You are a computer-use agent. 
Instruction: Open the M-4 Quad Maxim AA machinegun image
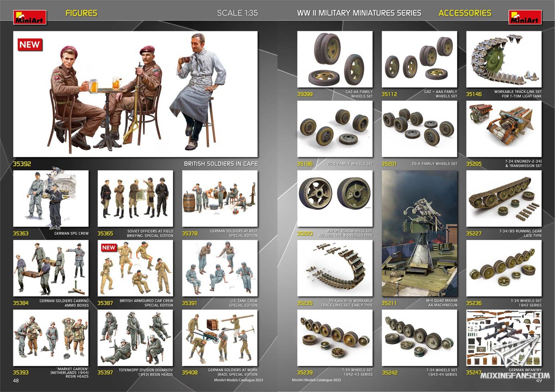pyautogui.click(x=419, y=233)
